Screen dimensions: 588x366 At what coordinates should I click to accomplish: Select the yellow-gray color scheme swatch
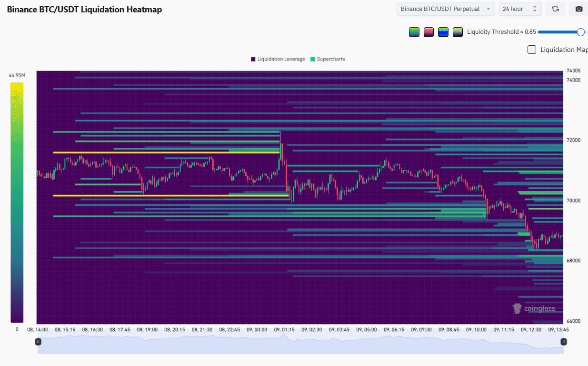pyautogui.click(x=458, y=32)
